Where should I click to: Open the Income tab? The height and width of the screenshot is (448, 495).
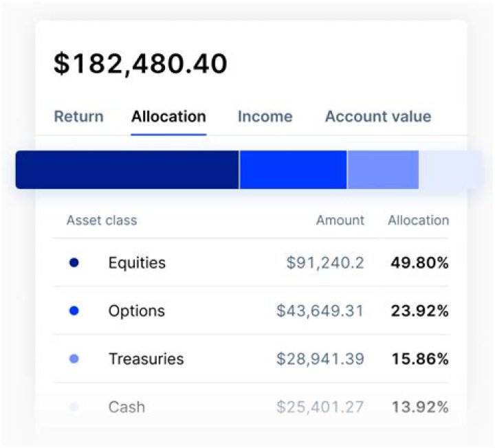tap(265, 117)
